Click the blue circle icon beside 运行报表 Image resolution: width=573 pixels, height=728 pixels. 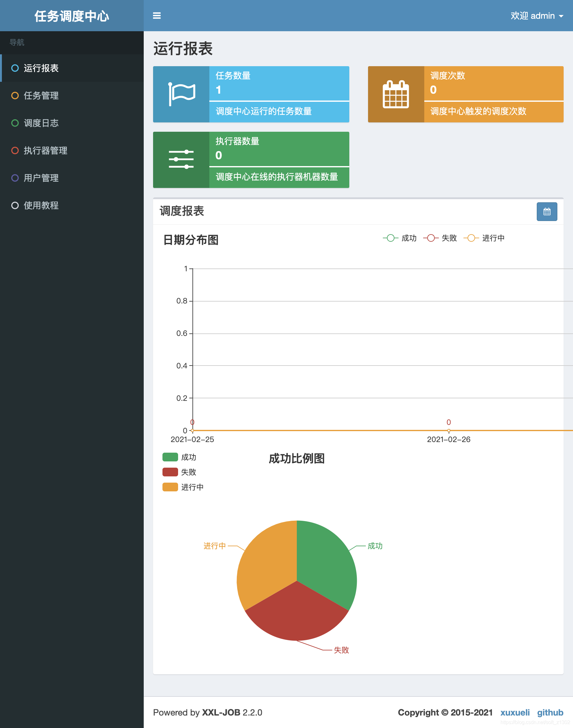click(15, 68)
